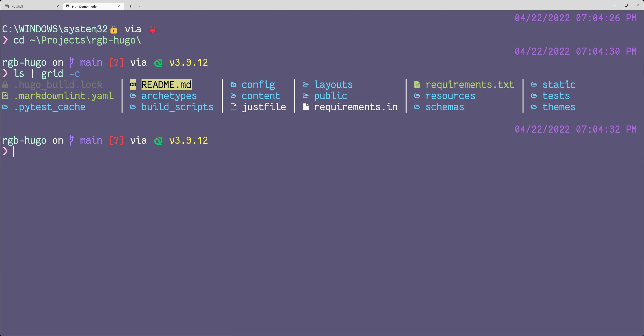Viewport: 644px width, 336px height.
Task: Click the timestamp 07:04:30 PM
Action: pos(606,51)
